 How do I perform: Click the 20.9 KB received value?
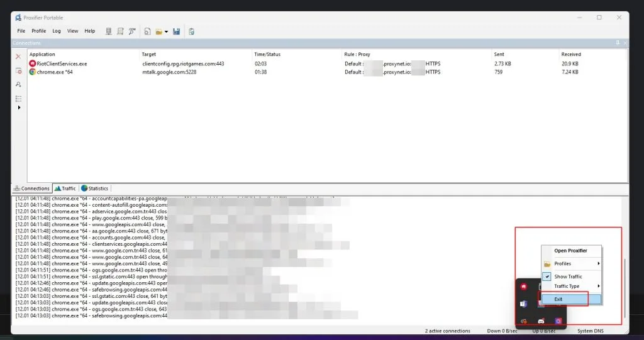point(570,63)
